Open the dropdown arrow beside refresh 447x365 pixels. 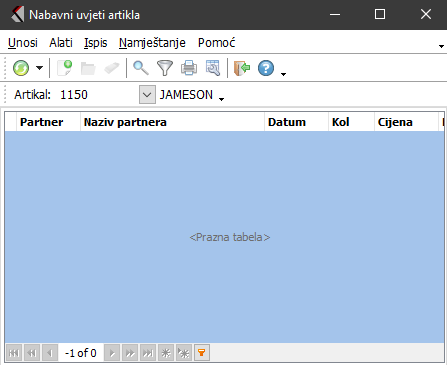(x=39, y=68)
